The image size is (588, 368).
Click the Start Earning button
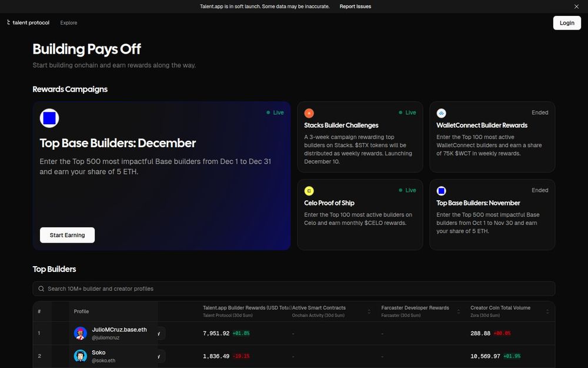[x=67, y=235]
